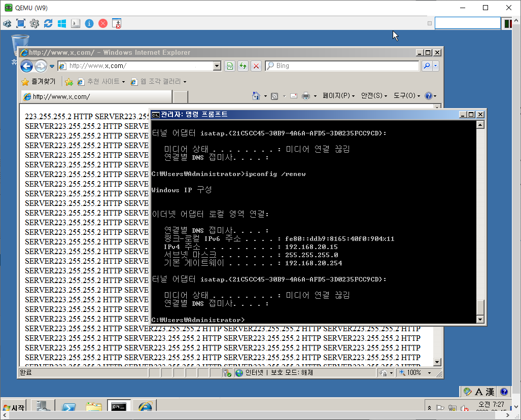Open the 페이지(P) menu
This screenshot has width=521, height=420.
click(338, 96)
